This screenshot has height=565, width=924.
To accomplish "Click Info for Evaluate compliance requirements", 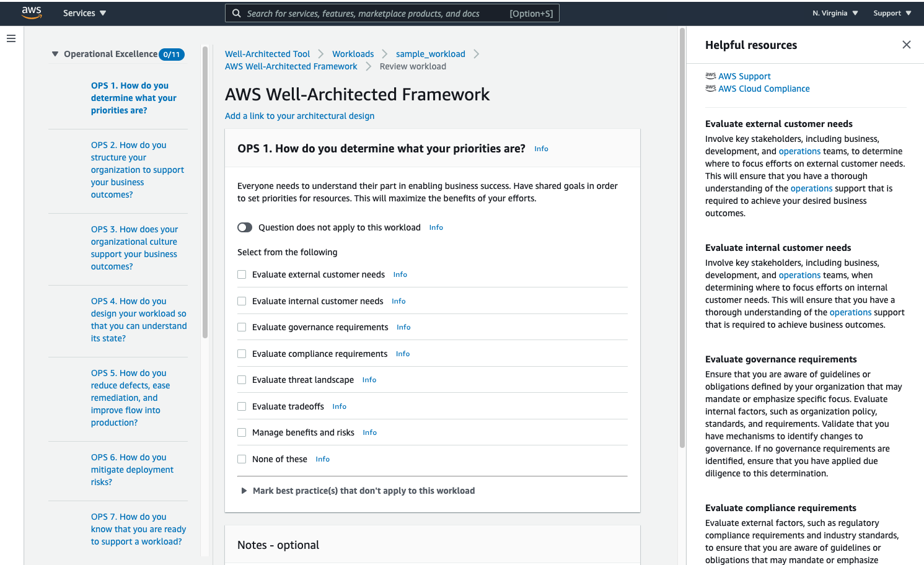I will point(403,354).
